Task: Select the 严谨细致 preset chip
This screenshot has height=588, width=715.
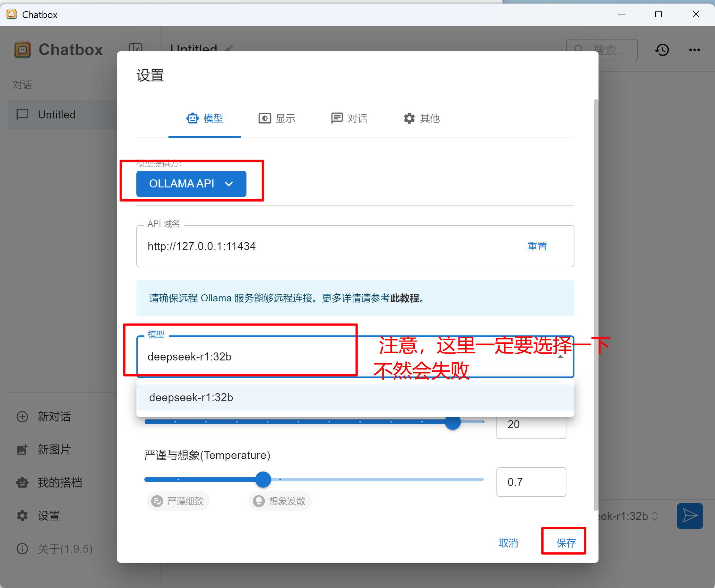Action: pos(178,501)
